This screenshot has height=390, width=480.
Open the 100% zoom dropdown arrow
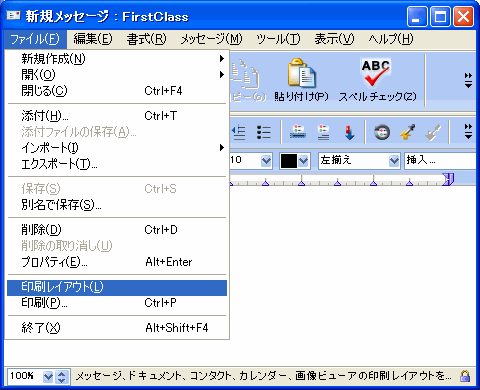48,377
